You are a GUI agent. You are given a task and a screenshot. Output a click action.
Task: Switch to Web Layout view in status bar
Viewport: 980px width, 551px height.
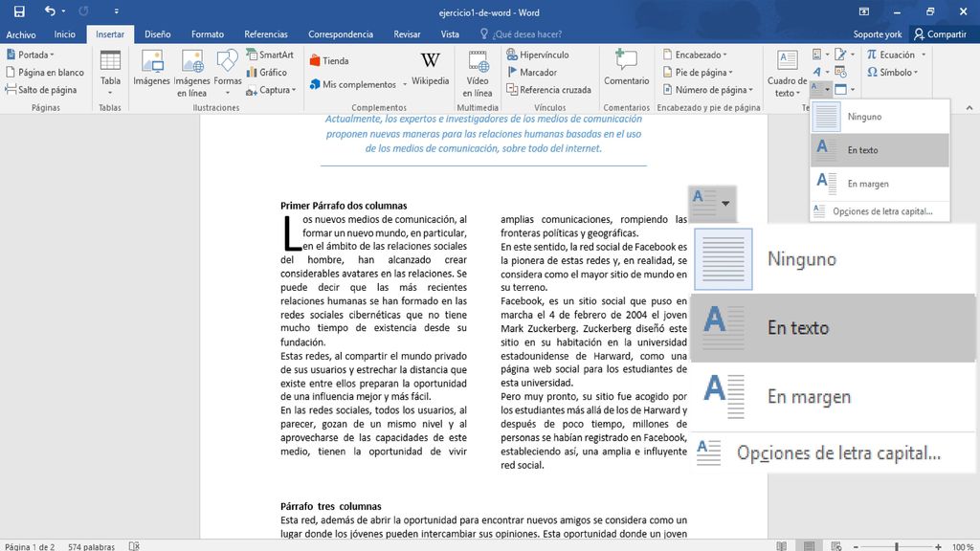836,546
